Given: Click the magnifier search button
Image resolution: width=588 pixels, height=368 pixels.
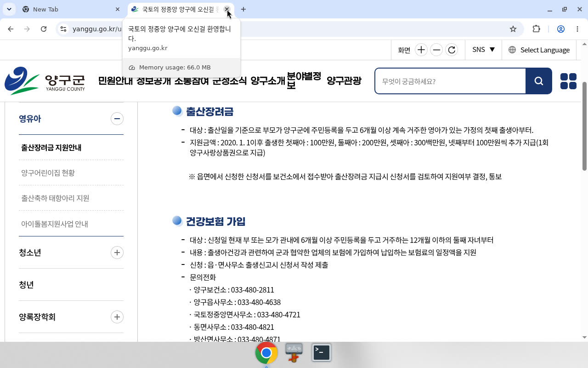Looking at the screenshot, I should (539, 81).
